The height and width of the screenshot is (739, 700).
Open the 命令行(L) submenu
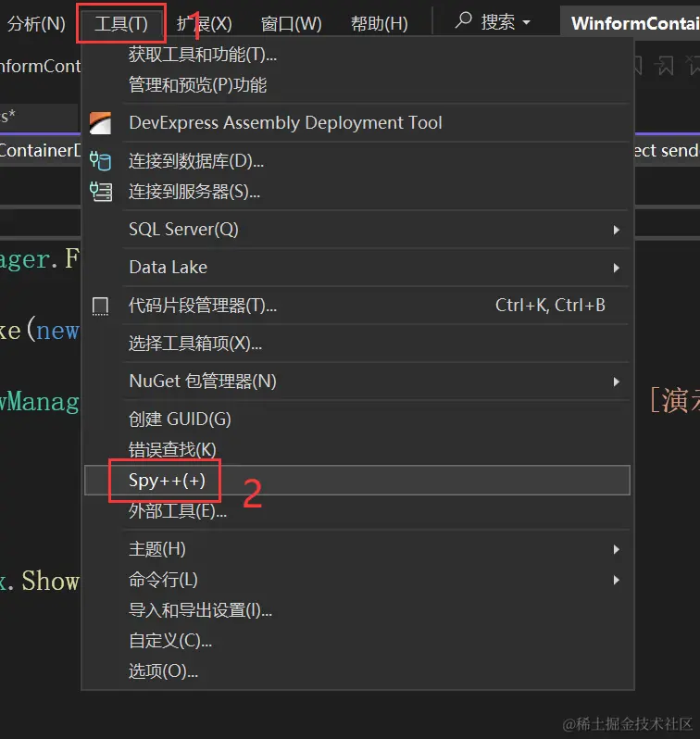[356, 580]
